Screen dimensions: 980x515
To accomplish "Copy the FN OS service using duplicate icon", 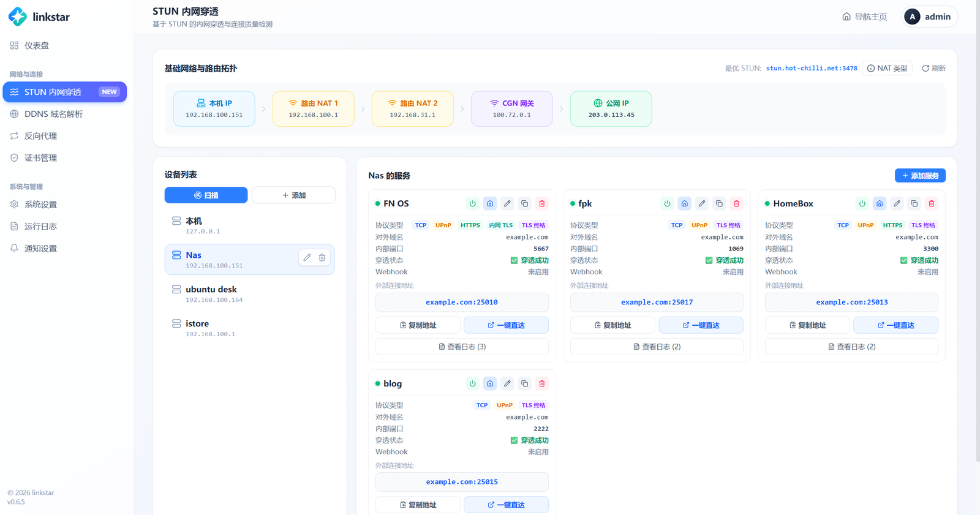I will coord(524,203).
